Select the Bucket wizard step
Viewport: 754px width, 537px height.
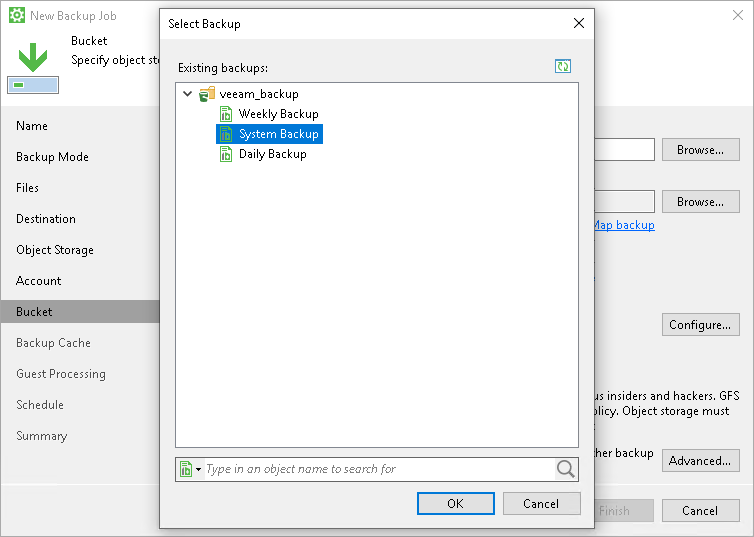click(80, 312)
